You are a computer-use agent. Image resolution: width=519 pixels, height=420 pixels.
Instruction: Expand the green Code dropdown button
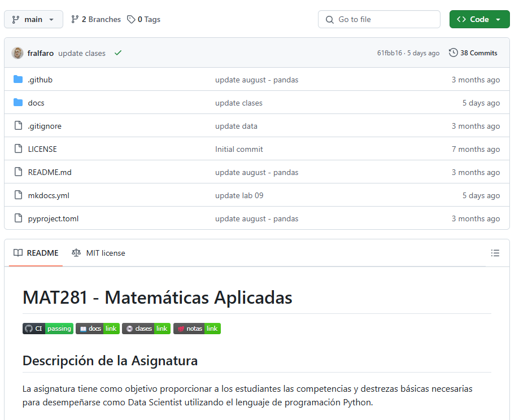pos(479,19)
